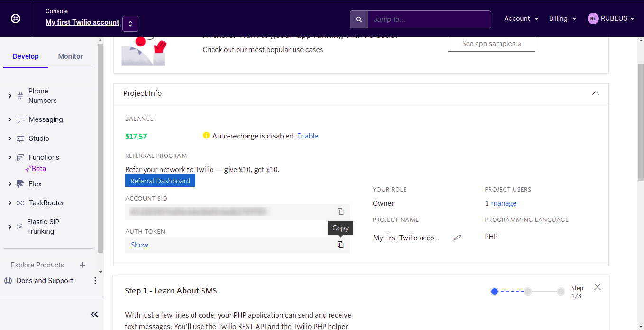Image resolution: width=644 pixels, height=330 pixels.
Task: Expand Phone Numbers in sidebar
Action: (10, 96)
